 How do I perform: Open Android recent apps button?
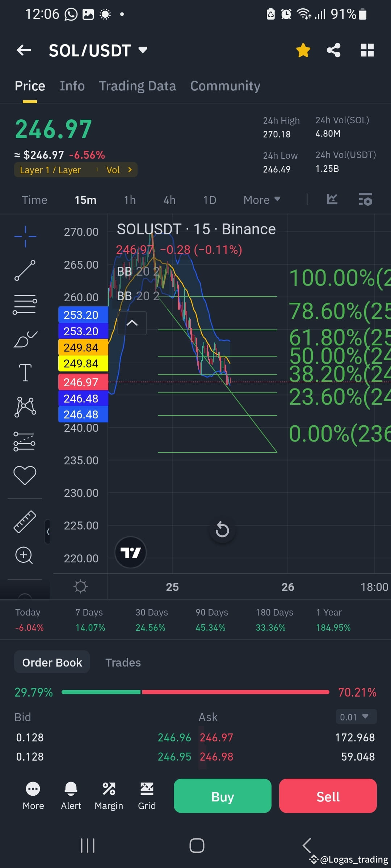pyautogui.click(x=88, y=846)
